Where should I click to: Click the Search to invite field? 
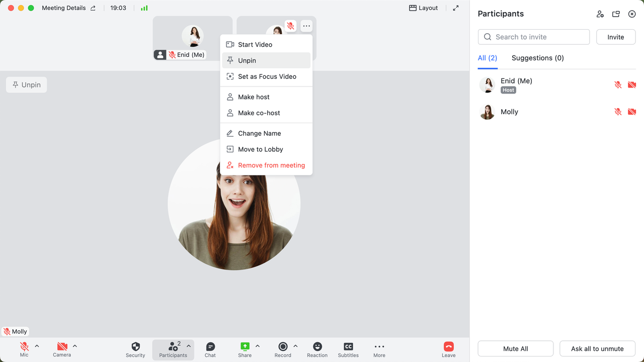coord(534,37)
